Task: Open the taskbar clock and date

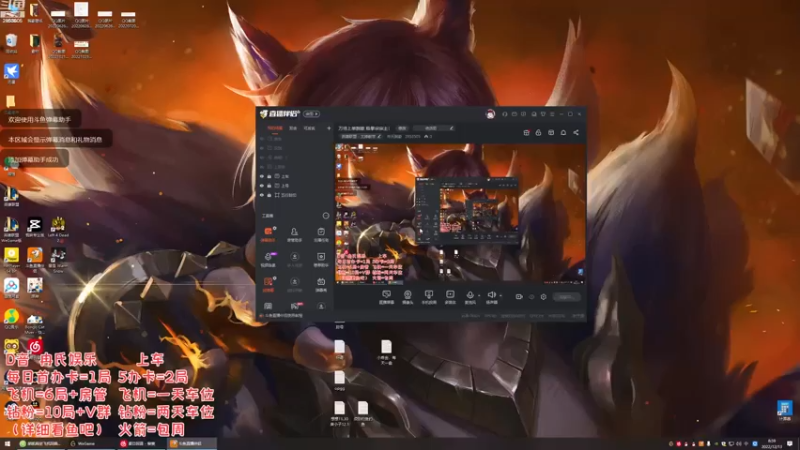Action: (771, 444)
